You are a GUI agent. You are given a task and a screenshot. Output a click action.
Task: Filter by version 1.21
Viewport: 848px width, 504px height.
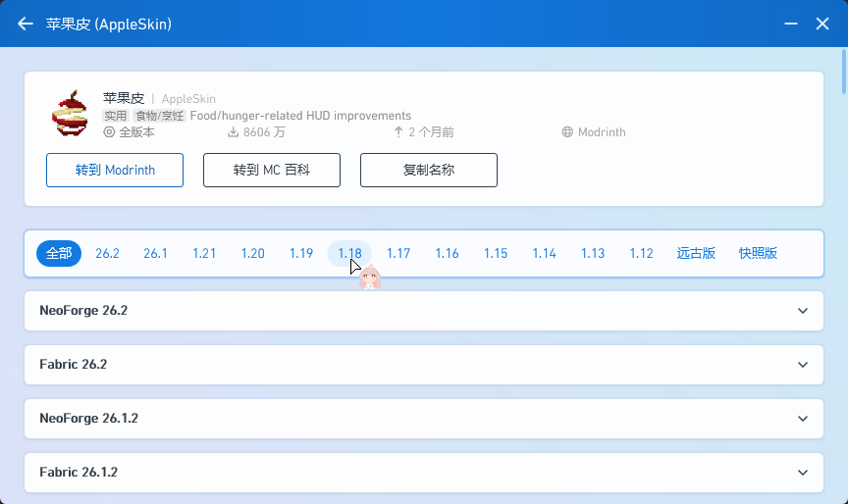(204, 253)
